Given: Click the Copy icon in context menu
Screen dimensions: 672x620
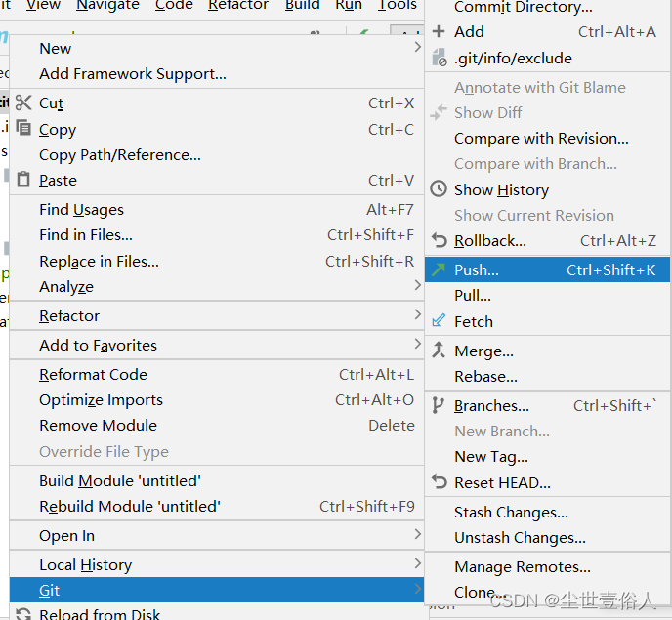Looking at the screenshot, I should point(23,128).
